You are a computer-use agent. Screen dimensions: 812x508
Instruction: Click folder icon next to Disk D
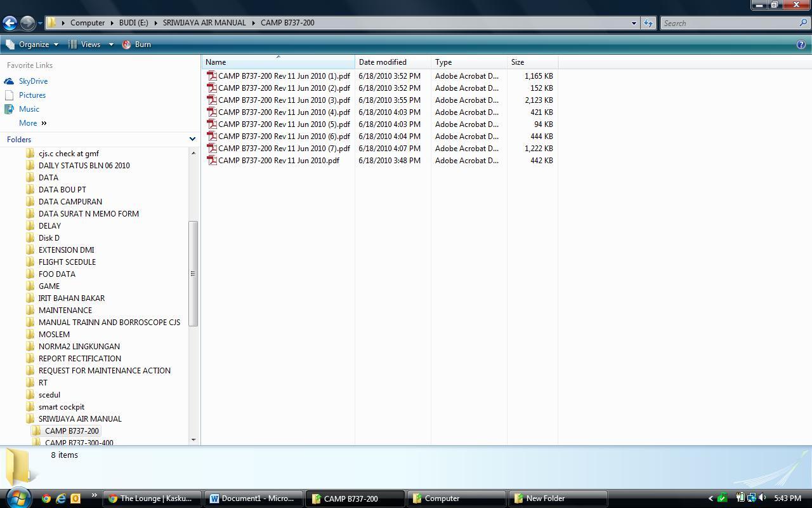pyautogui.click(x=30, y=238)
